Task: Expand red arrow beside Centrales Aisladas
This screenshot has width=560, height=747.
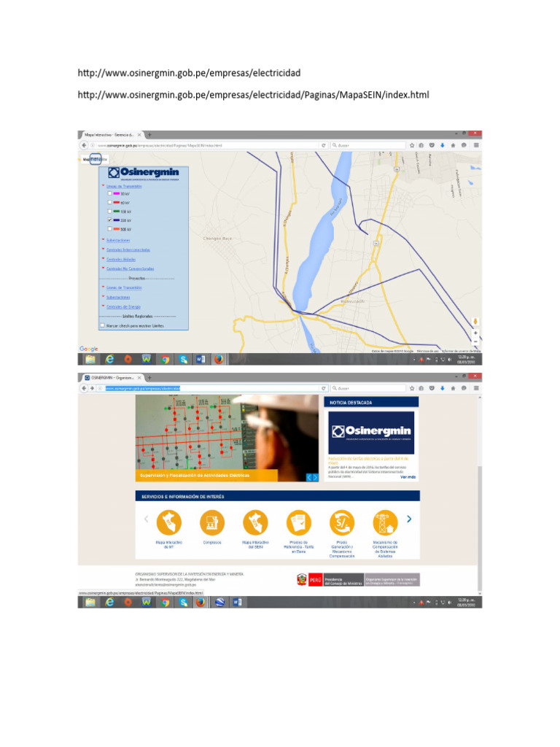Action: point(103,259)
